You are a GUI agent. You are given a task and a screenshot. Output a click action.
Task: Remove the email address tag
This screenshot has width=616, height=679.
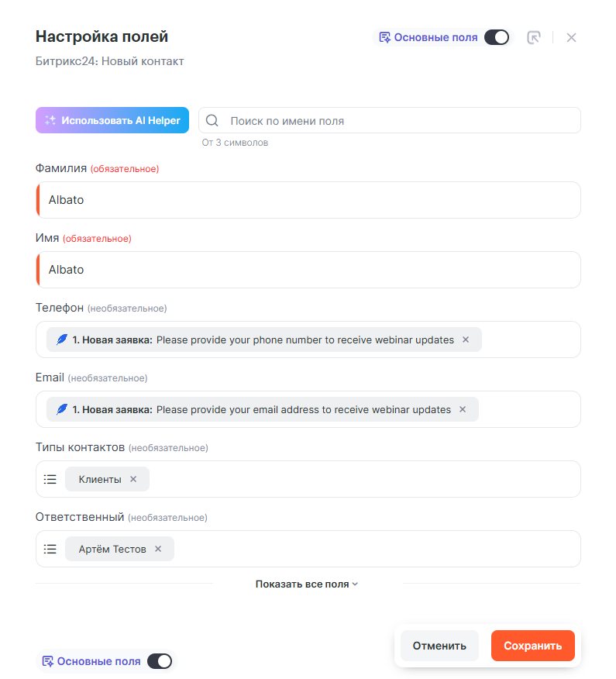pos(463,409)
